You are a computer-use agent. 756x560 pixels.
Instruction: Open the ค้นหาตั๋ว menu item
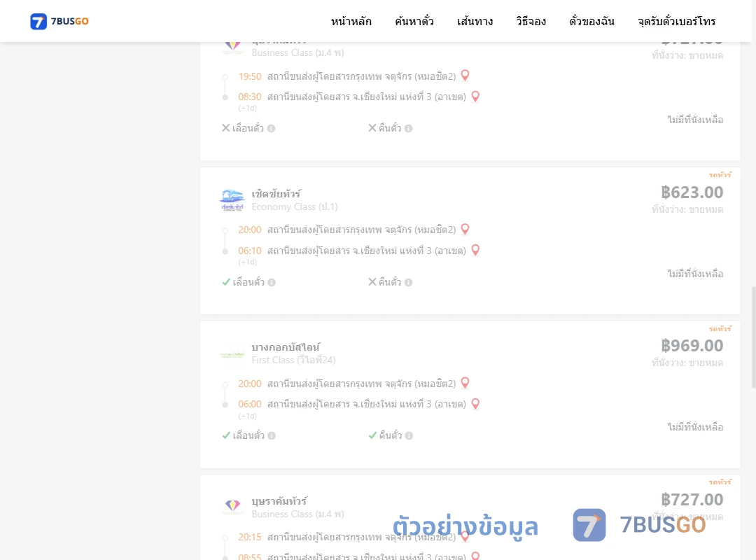414,21
